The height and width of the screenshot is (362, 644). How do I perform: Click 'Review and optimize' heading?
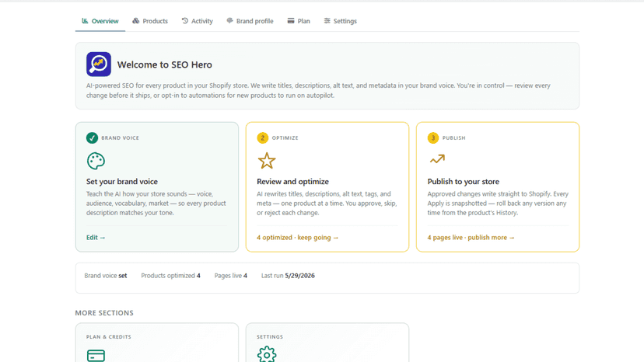pyautogui.click(x=293, y=182)
